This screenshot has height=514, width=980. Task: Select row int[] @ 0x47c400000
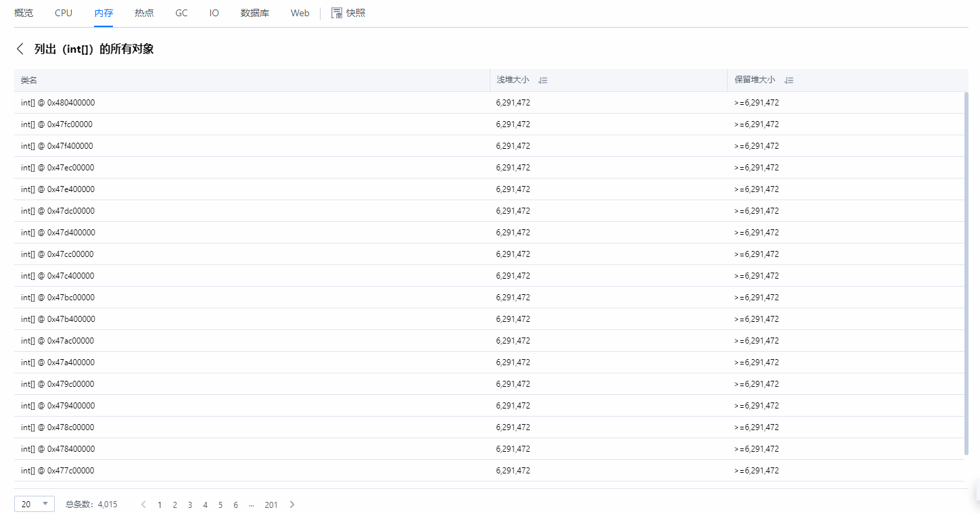[489, 276]
